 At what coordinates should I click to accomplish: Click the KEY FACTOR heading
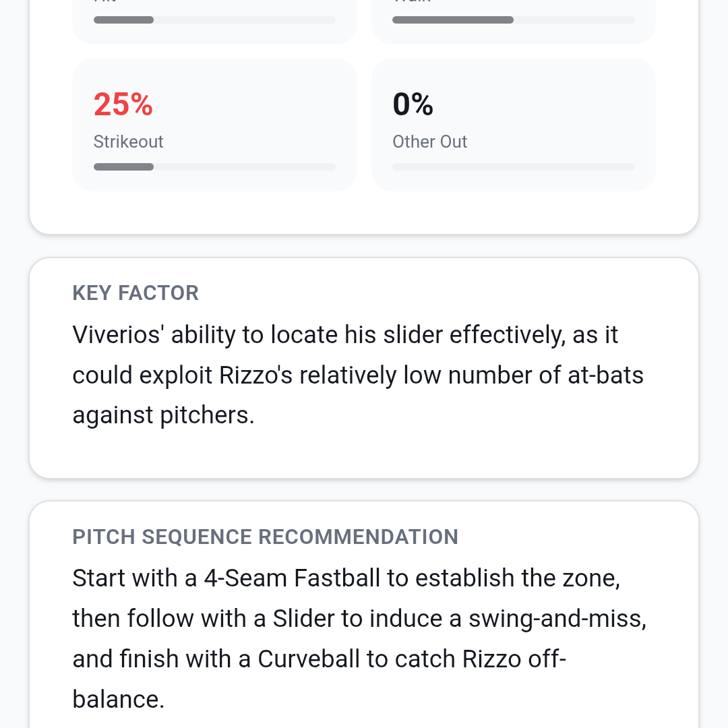tap(135, 293)
